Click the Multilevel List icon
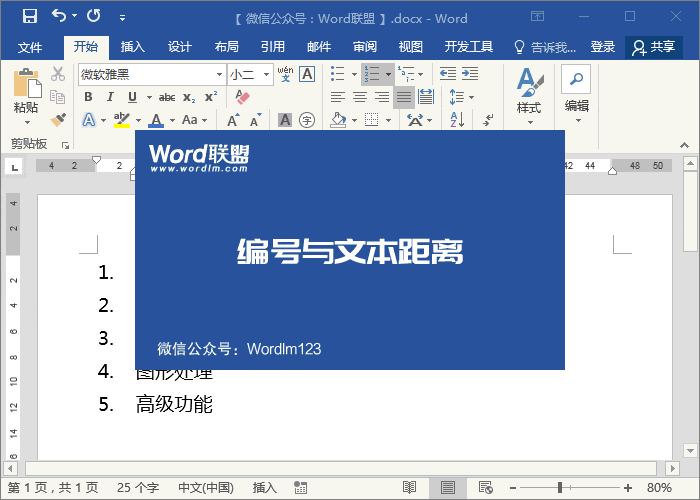The image size is (700, 500). coord(406,74)
